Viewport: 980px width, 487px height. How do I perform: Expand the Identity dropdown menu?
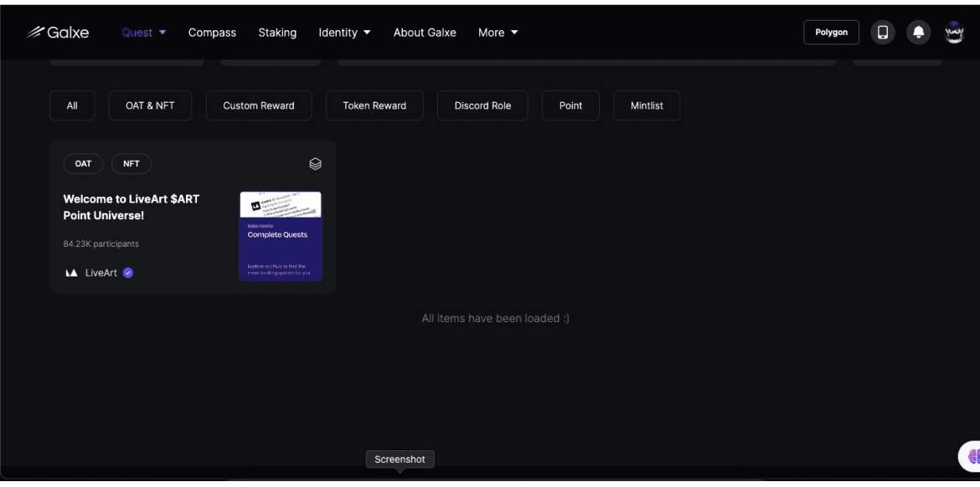(344, 33)
